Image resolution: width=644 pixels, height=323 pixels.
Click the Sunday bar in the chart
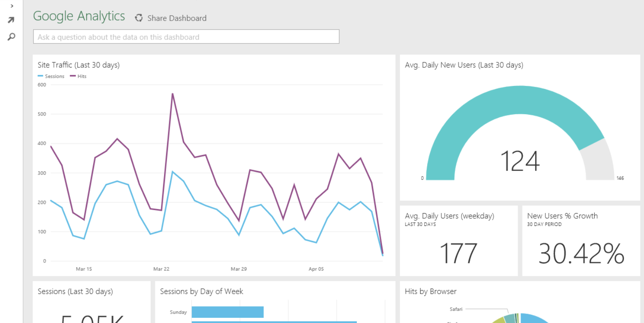(228, 312)
